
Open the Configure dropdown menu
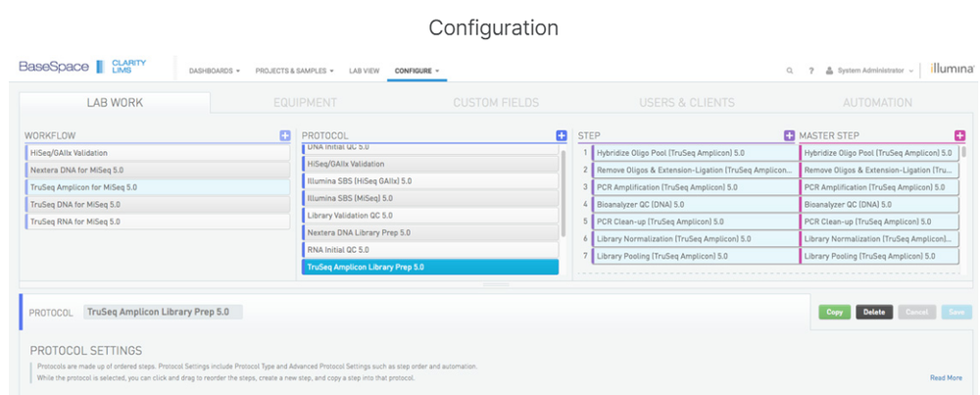point(416,72)
